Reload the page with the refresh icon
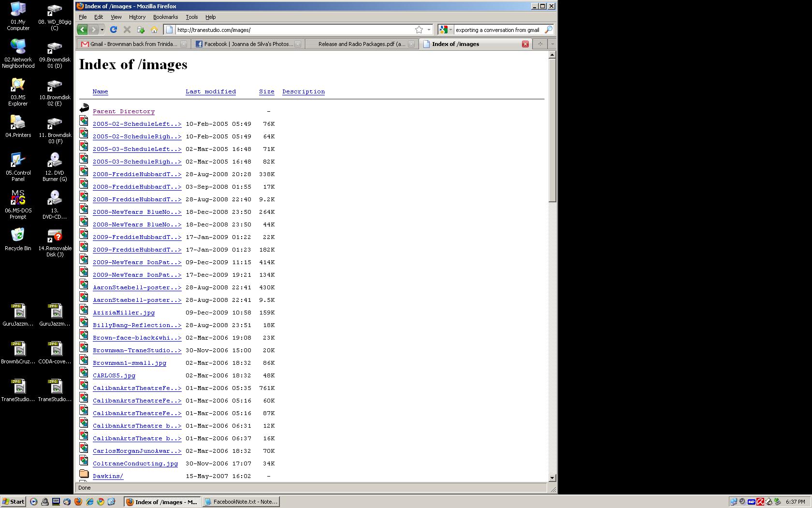The height and width of the screenshot is (508, 812). click(114, 30)
